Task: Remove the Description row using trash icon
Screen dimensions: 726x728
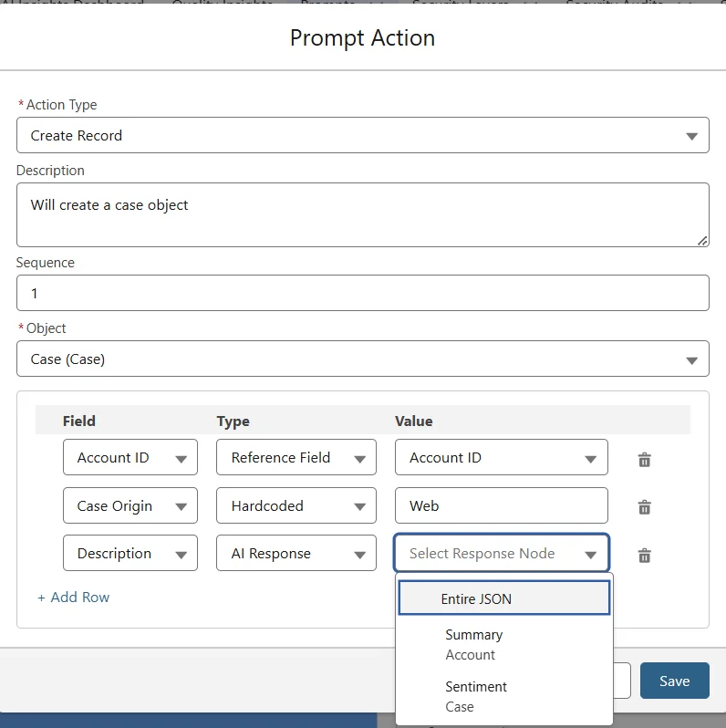Action: 644,555
